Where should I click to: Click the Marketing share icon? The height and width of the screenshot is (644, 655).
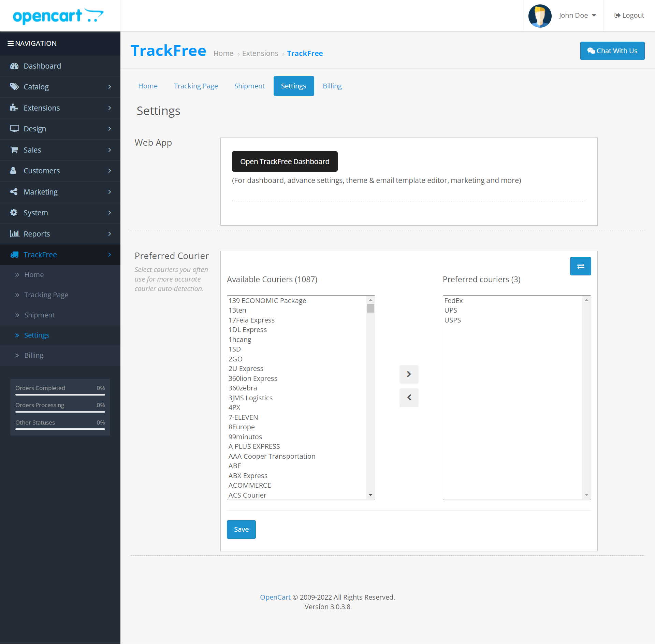tap(14, 192)
